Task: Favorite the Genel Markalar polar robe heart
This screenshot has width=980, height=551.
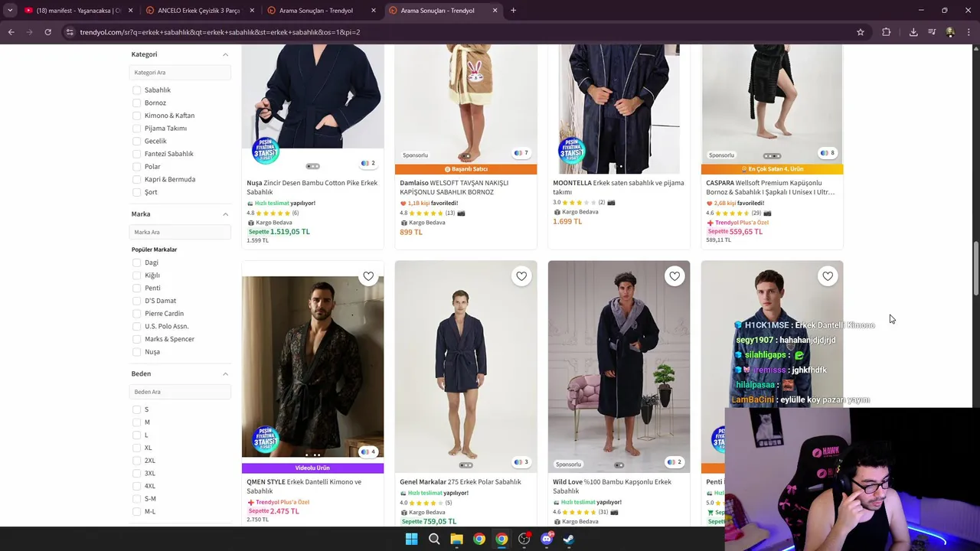Action: click(x=521, y=276)
